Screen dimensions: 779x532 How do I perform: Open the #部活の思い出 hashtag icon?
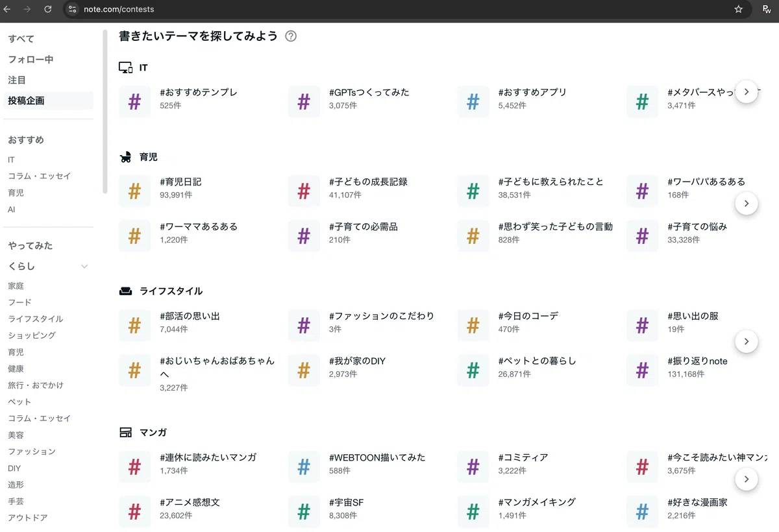(x=134, y=326)
